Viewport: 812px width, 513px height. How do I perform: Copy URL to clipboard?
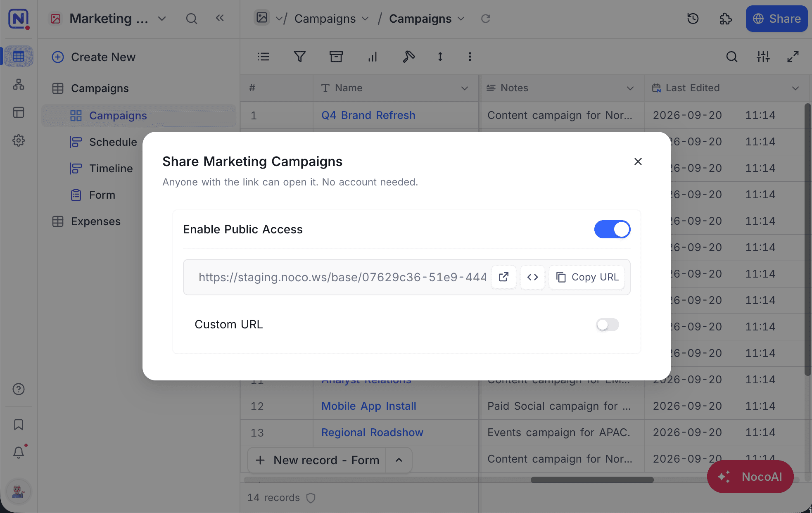click(587, 277)
